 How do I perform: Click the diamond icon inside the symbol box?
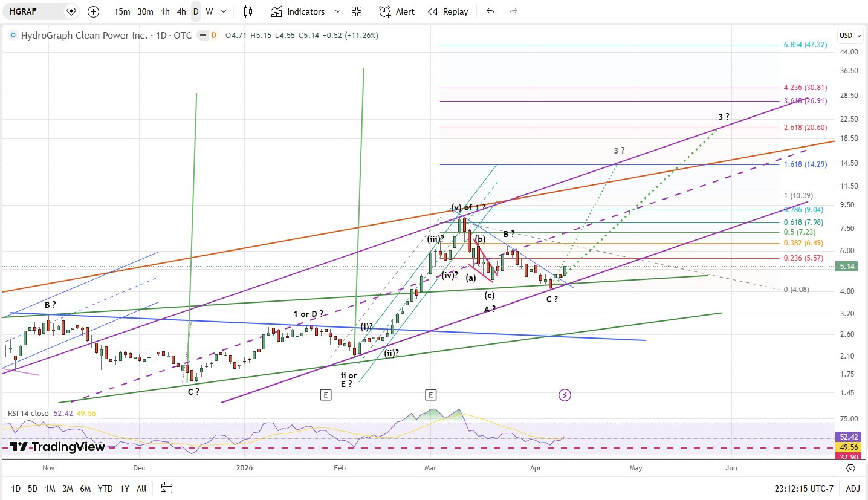click(x=71, y=11)
